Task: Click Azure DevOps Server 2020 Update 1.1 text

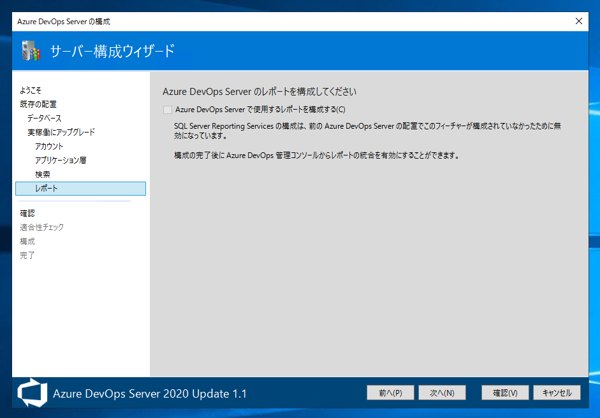Action: coord(150,394)
